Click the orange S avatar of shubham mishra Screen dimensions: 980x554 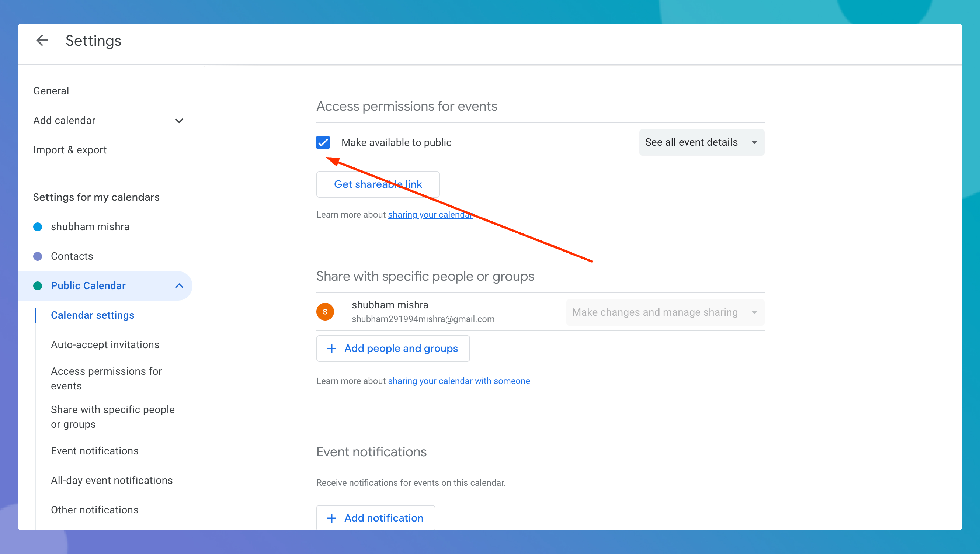tap(325, 312)
